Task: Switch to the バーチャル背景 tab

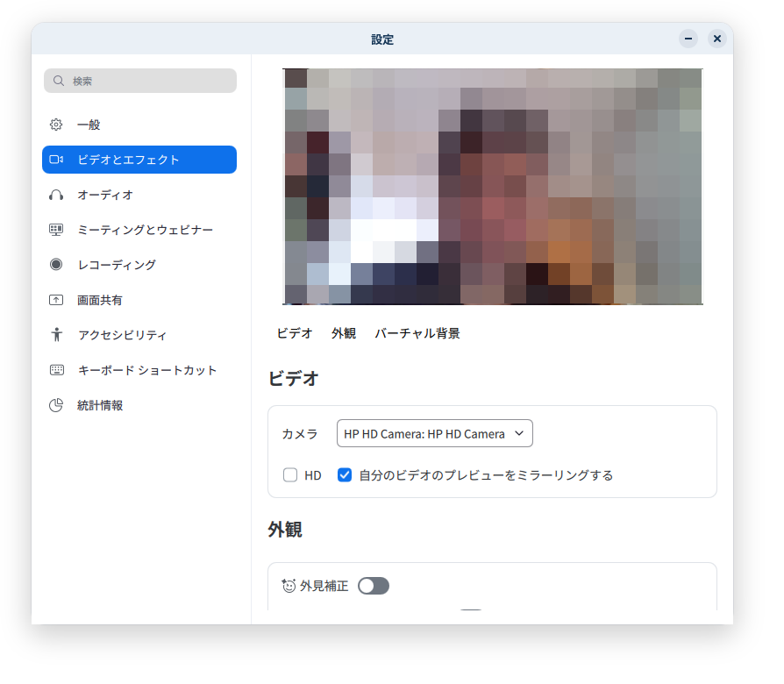Action: pos(417,333)
